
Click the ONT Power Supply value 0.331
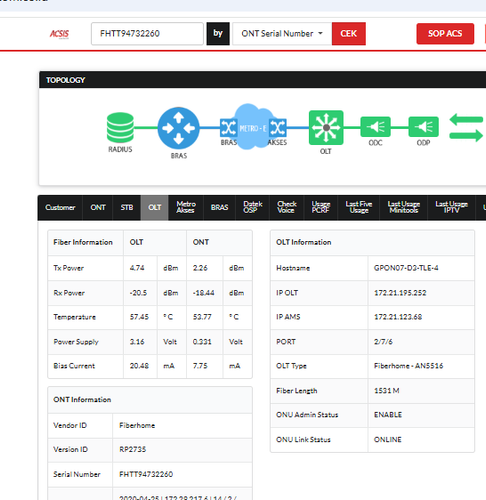click(202, 342)
